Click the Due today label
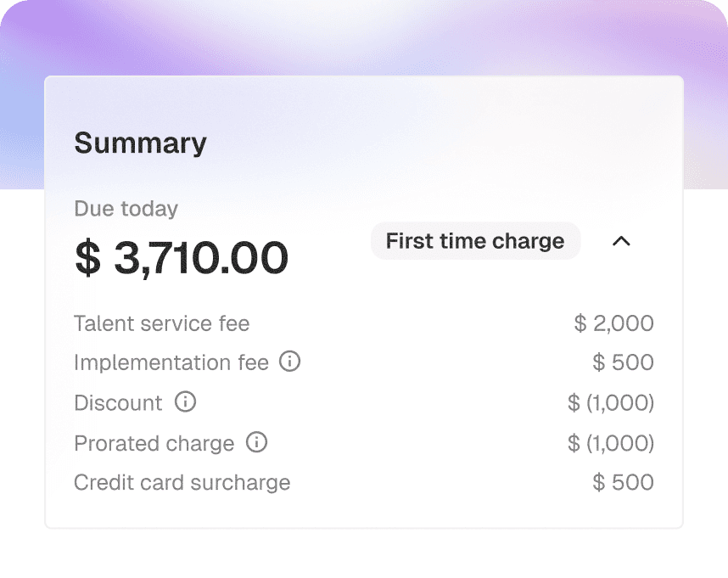This screenshot has width=728, height=578. (126, 209)
